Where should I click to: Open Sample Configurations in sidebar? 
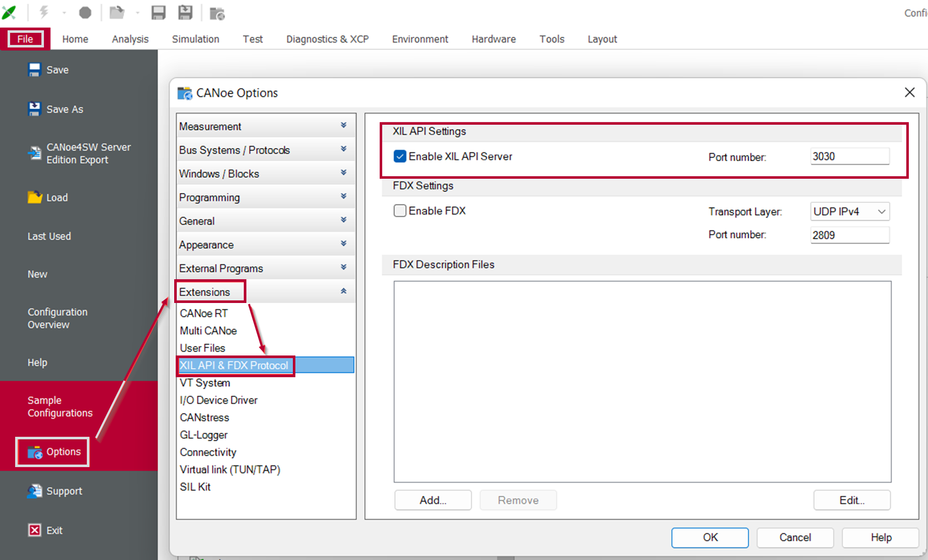[x=60, y=406]
